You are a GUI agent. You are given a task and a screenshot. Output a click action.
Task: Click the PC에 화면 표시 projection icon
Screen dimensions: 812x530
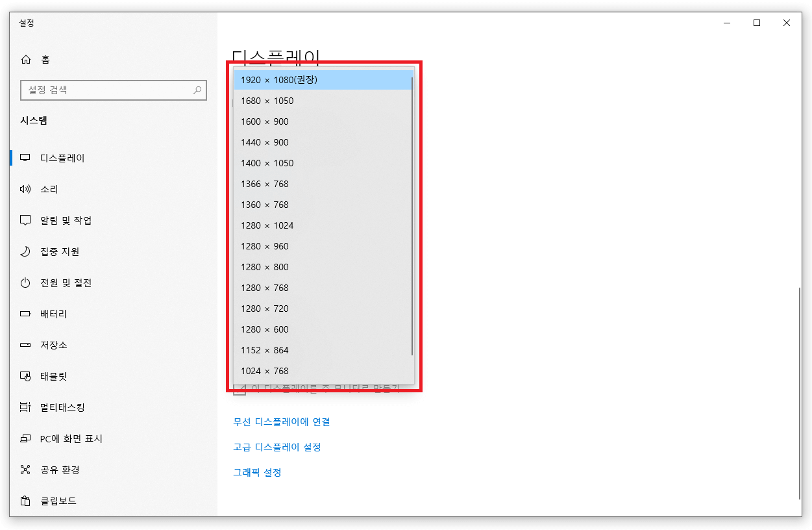(x=26, y=438)
